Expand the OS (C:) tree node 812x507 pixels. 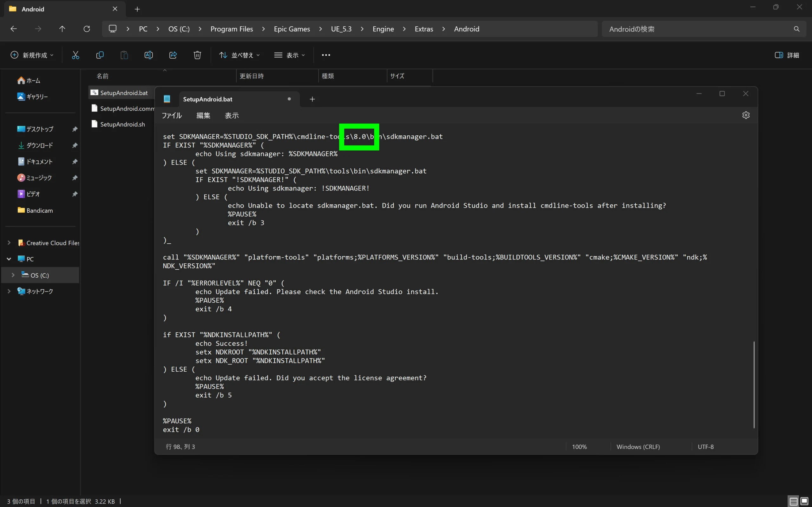pos(13,275)
